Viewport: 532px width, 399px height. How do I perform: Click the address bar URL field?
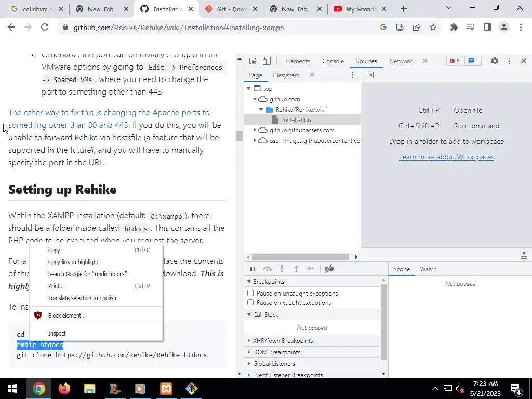[217, 28]
